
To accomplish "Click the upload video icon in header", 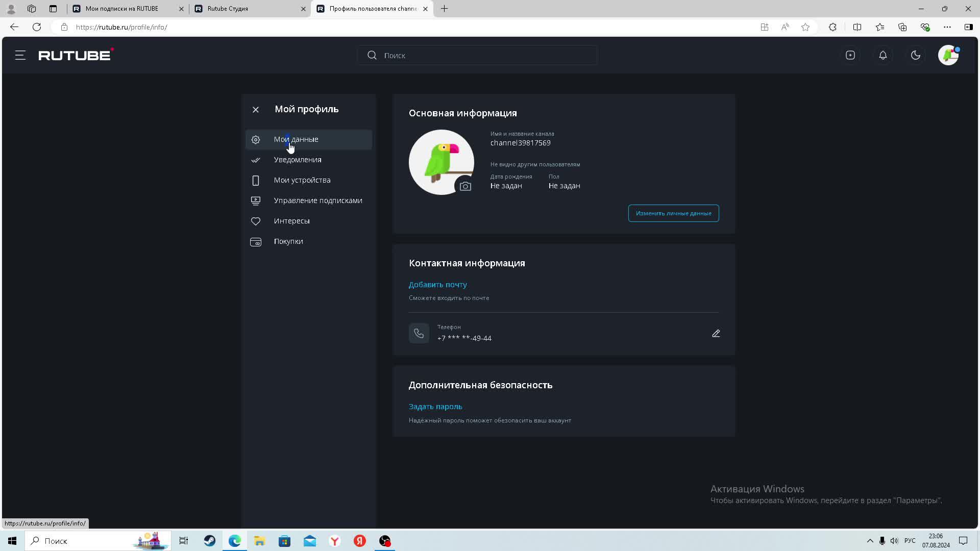I will click(x=850, y=56).
